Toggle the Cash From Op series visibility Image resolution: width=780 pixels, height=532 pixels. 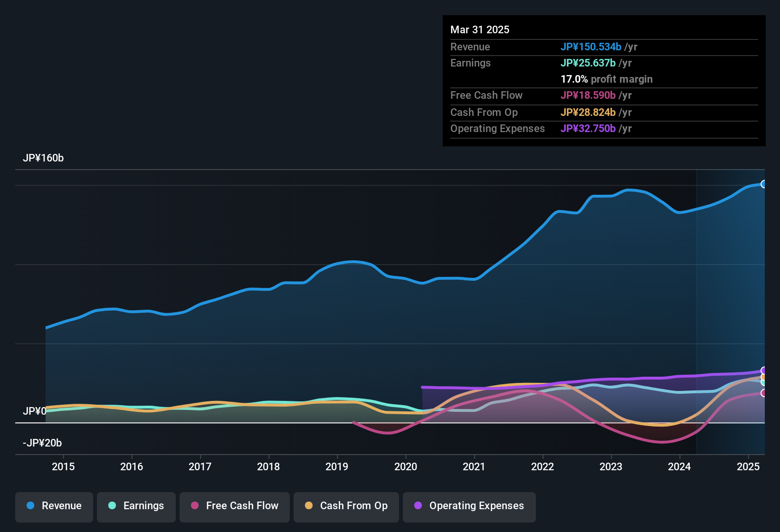tap(346, 507)
